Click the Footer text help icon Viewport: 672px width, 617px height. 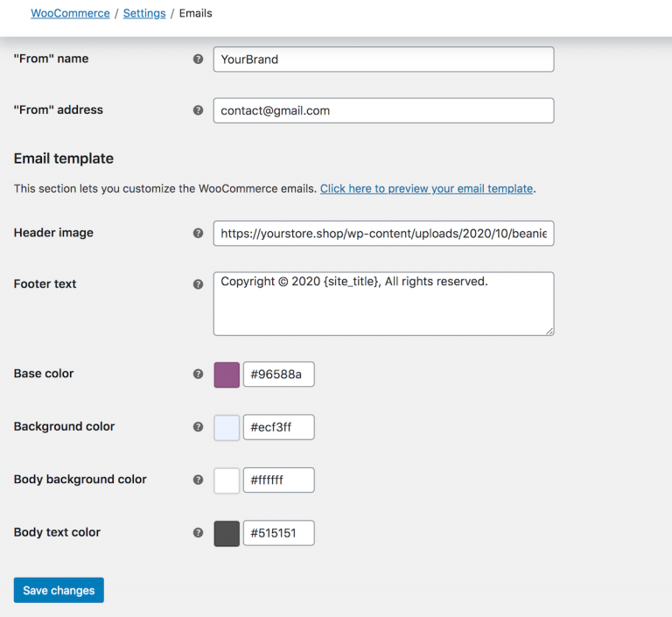tap(198, 284)
